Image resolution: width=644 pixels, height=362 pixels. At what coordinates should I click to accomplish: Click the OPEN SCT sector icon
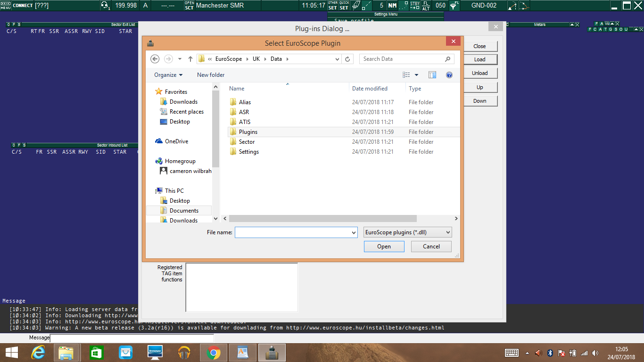(189, 6)
